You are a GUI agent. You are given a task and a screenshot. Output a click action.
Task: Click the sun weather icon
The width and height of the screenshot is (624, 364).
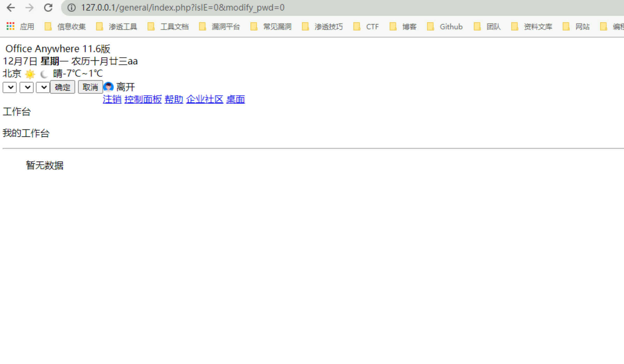[30, 74]
